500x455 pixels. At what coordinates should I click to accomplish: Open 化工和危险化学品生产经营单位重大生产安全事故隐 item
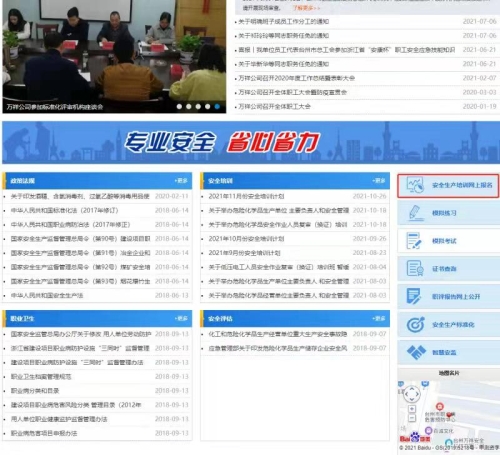[x=278, y=334]
